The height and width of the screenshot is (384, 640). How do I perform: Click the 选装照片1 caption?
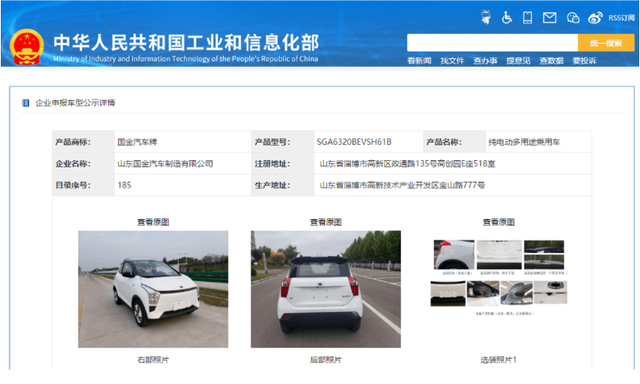pyautogui.click(x=498, y=360)
